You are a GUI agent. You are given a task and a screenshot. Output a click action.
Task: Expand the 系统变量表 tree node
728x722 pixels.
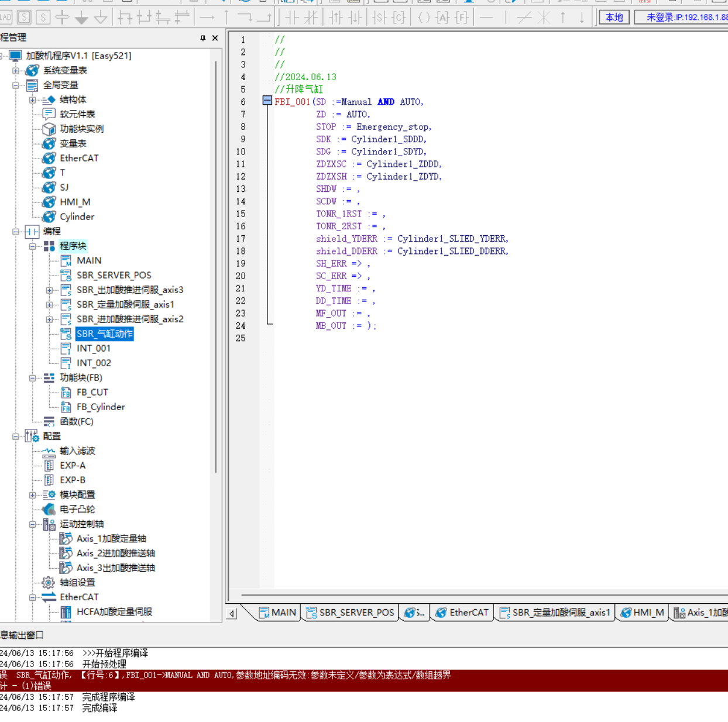tap(16, 70)
